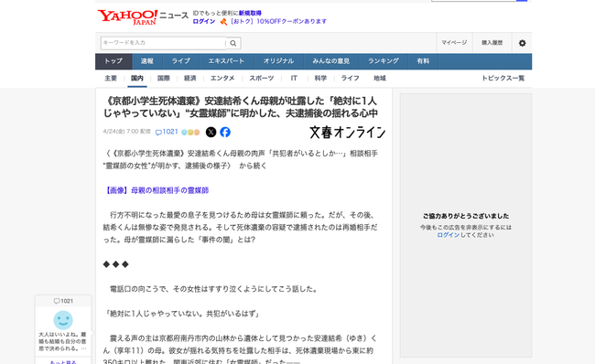Click ログイン link in ad panel

pos(449,235)
